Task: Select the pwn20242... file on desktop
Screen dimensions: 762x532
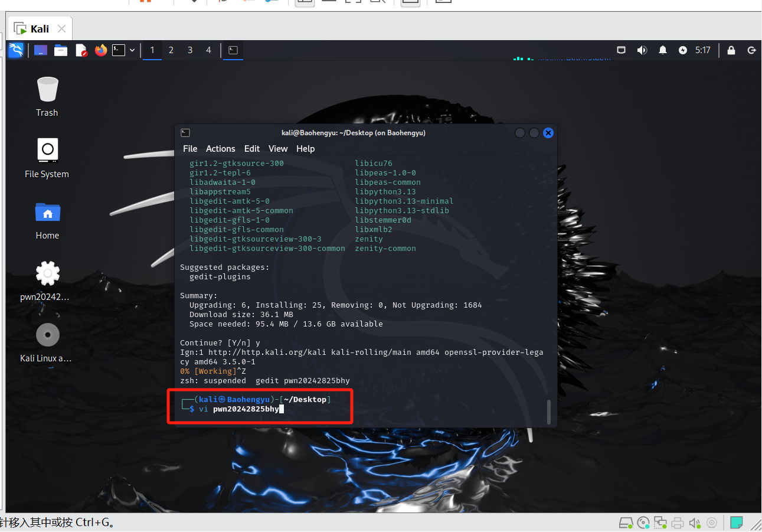Action: (x=46, y=281)
